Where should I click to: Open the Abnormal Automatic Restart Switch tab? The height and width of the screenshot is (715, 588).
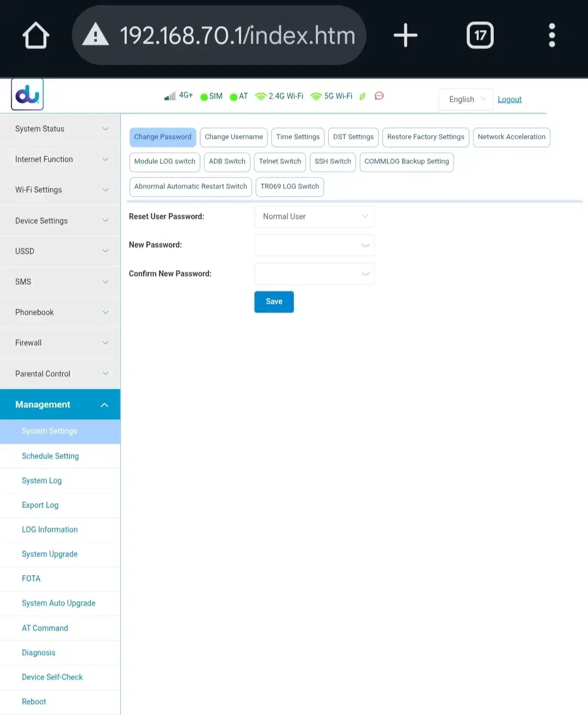coord(191,187)
